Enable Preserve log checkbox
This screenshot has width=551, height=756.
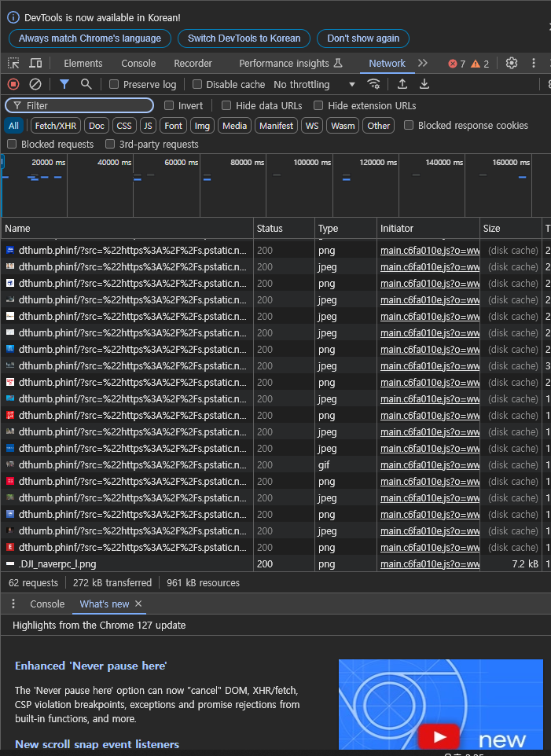tap(114, 84)
